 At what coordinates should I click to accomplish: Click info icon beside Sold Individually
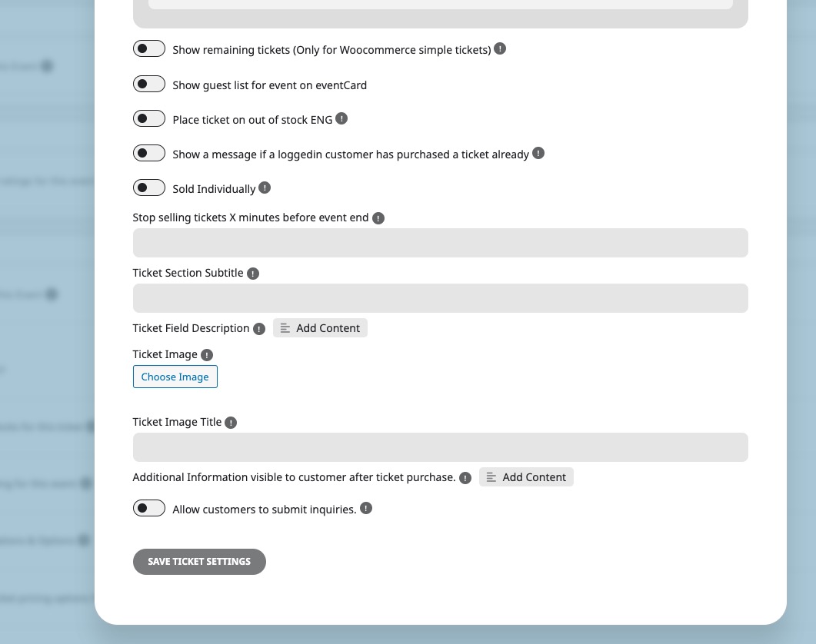click(265, 188)
